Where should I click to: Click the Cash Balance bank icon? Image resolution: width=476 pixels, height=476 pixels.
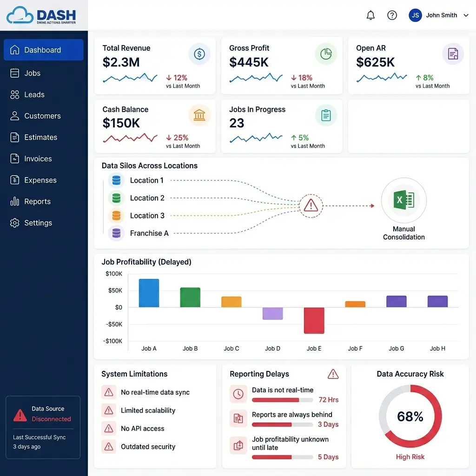click(x=199, y=115)
